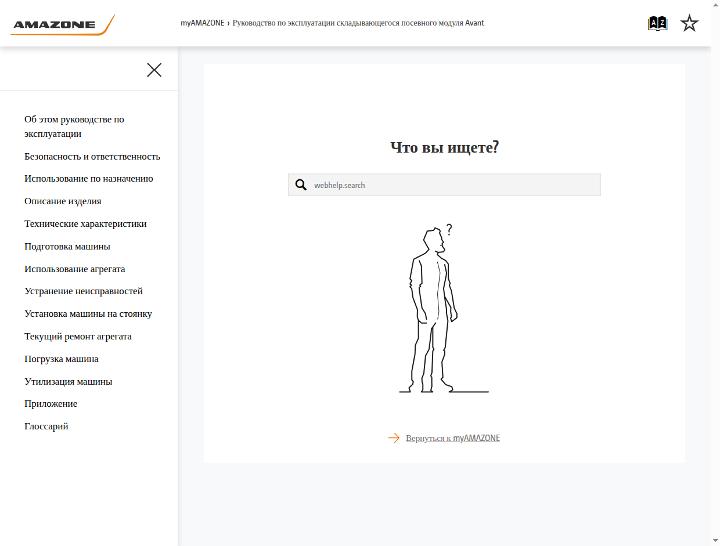The height and width of the screenshot is (546, 720).
Task: Click the AMAZONE logo
Action: 62,25
